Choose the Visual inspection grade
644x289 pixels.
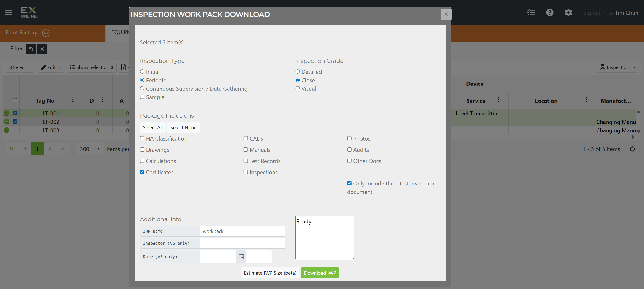point(297,89)
